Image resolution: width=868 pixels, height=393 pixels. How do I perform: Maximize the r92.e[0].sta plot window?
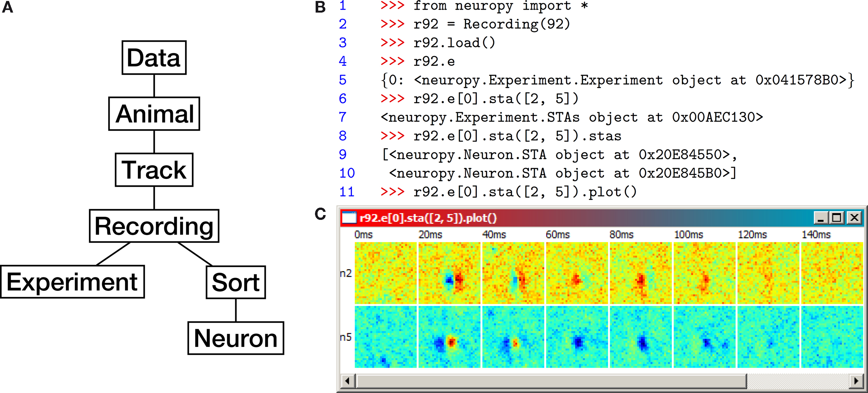[837, 218]
